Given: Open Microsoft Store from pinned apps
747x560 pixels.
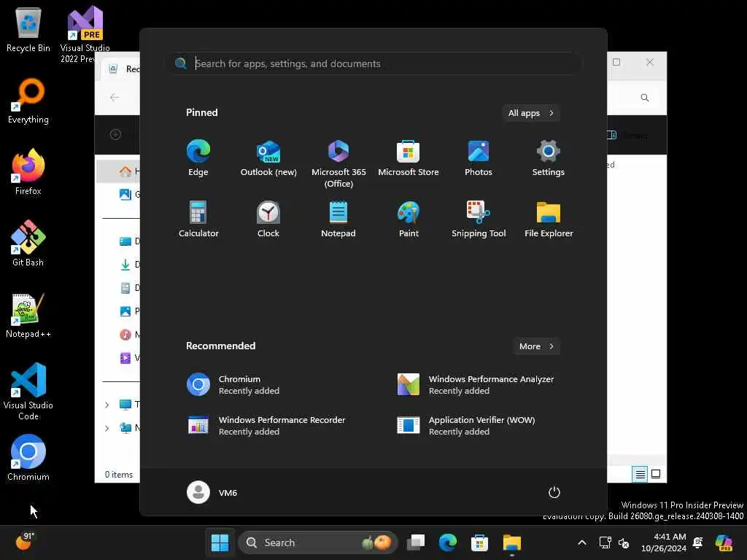Looking at the screenshot, I should [x=409, y=158].
